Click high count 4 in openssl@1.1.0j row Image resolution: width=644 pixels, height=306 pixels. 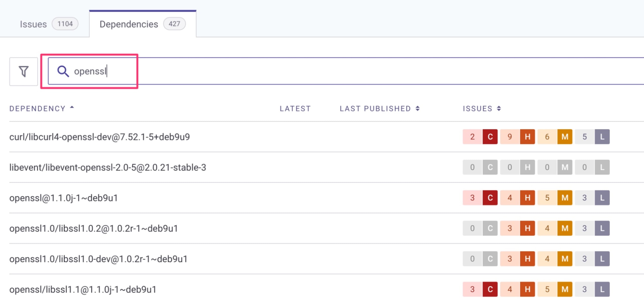click(510, 198)
